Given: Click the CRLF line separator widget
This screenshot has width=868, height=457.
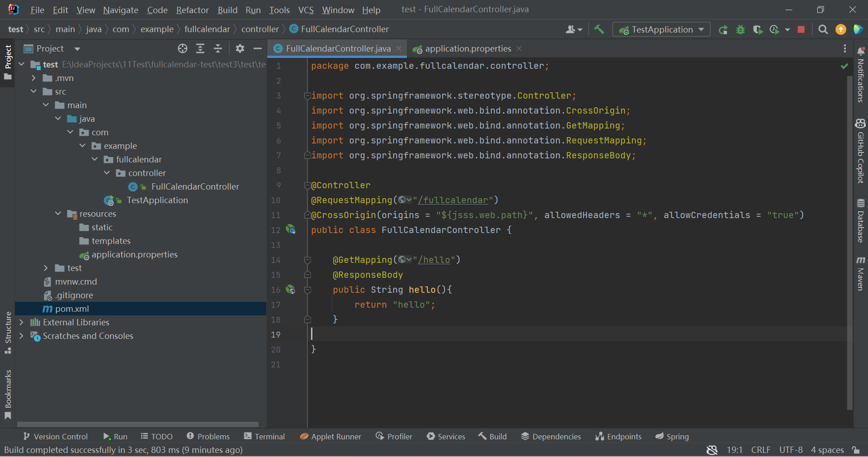Looking at the screenshot, I should [x=761, y=450].
